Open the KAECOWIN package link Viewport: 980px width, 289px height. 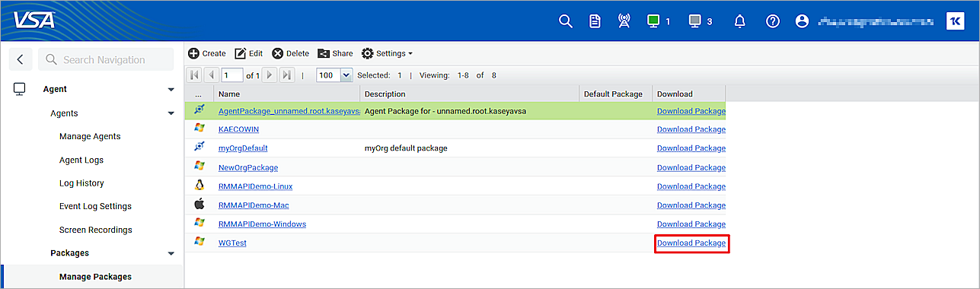[x=238, y=129]
